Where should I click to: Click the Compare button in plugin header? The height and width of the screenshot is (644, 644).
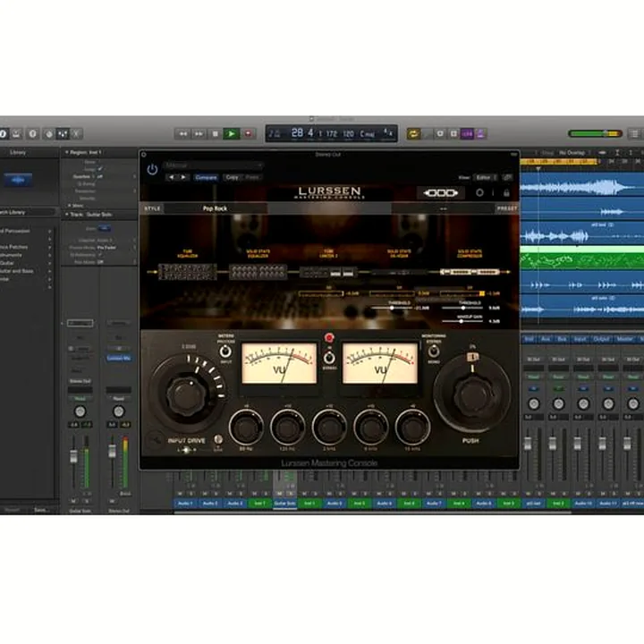click(x=206, y=177)
